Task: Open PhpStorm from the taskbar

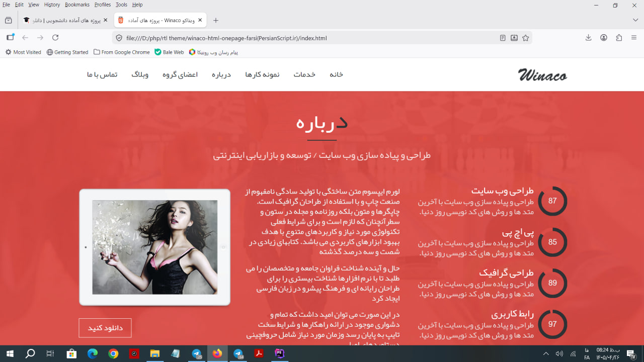Action: click(x=279, y=353)
